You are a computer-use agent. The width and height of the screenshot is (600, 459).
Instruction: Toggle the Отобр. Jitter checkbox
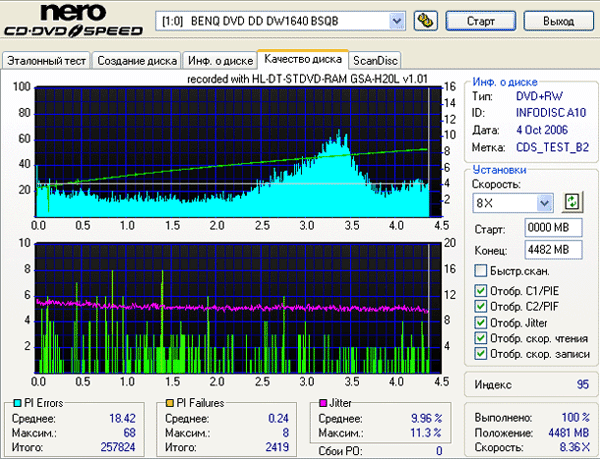481,323
